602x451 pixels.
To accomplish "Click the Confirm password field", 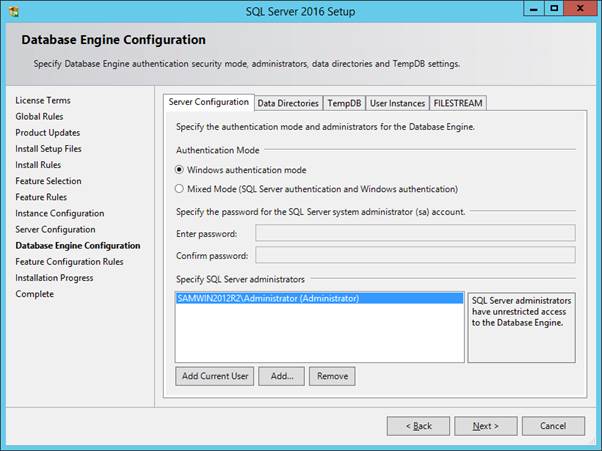I will pos(415,255).
